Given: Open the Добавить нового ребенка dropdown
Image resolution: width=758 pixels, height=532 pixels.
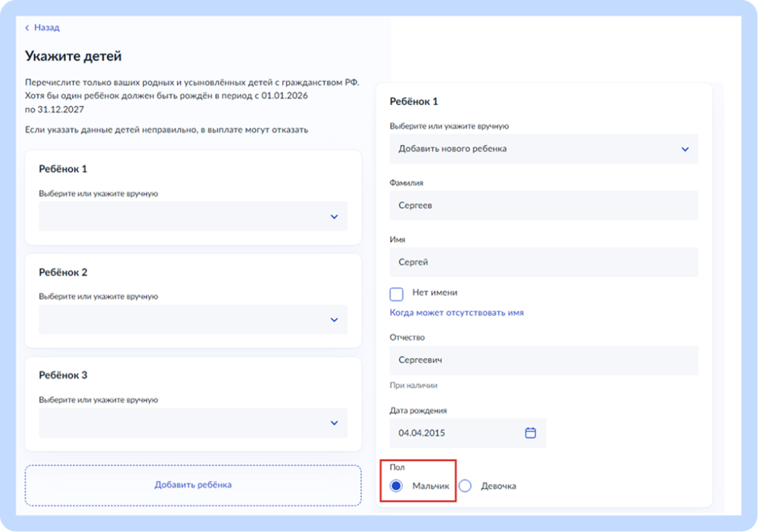Looking at the screenshot, I should pyautogui.click(x=544, y=149).
